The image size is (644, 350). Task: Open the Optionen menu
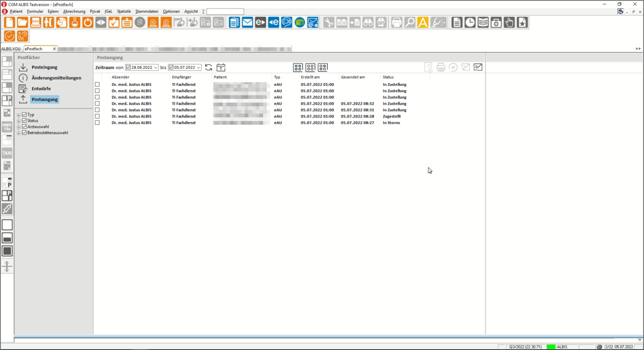click(x=171, y=11)
